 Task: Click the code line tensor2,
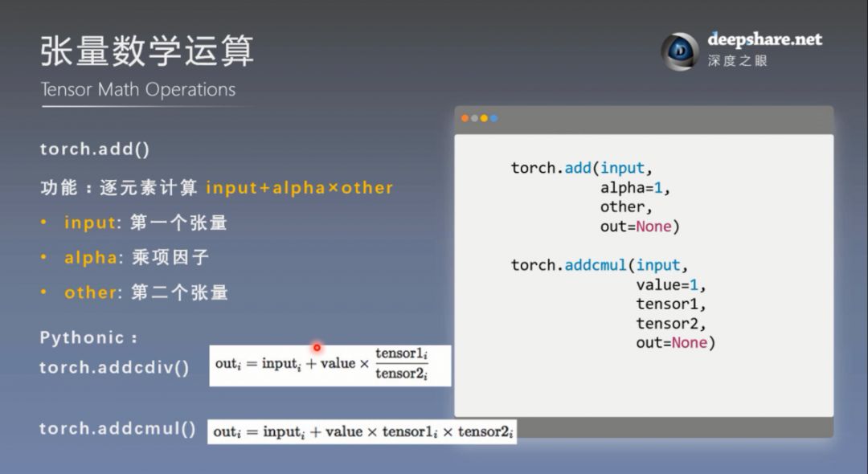[670, 324]
